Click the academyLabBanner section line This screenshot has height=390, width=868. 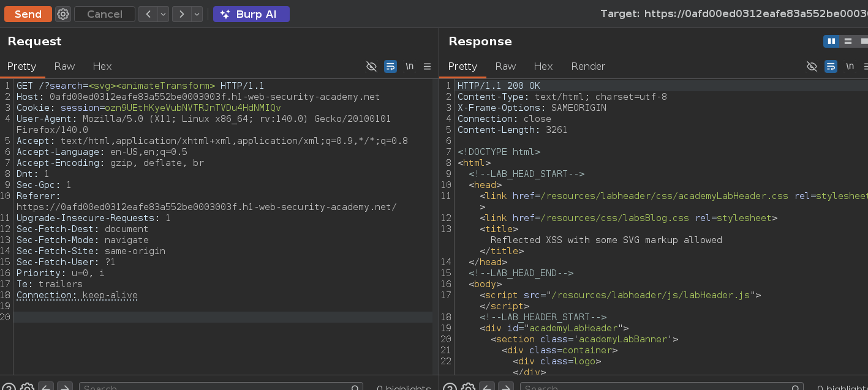584,339
